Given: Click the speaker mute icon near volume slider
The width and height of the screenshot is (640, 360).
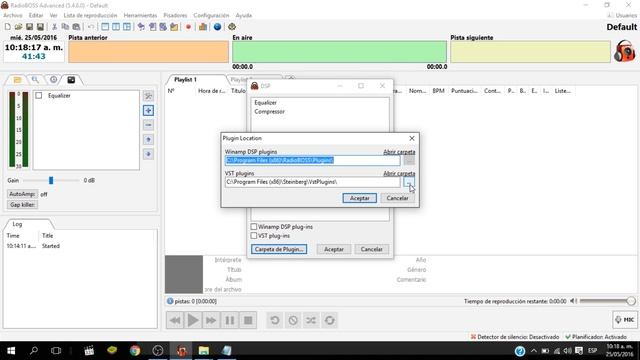Looking at the screenshot, I should click(573, 301).
